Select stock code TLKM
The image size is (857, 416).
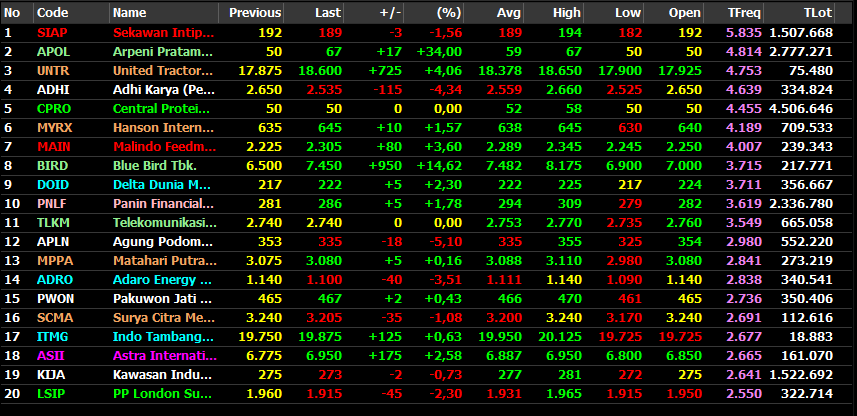[x=53, y=222]
